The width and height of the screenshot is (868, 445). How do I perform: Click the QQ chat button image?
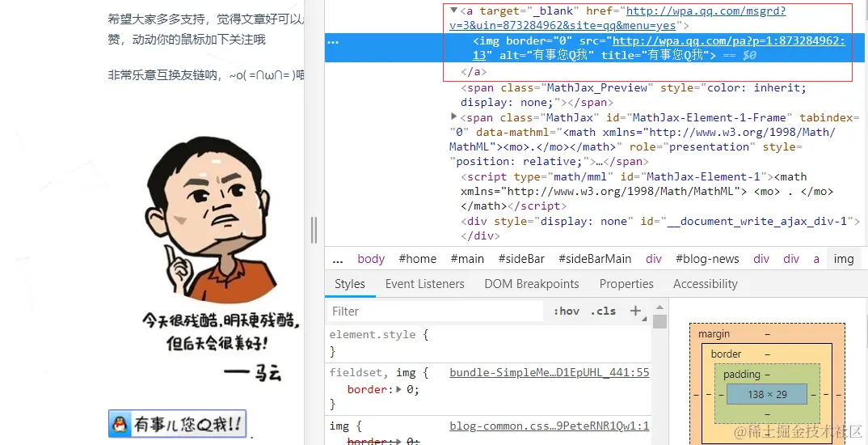pyautogui.click(x=177, y=424)
